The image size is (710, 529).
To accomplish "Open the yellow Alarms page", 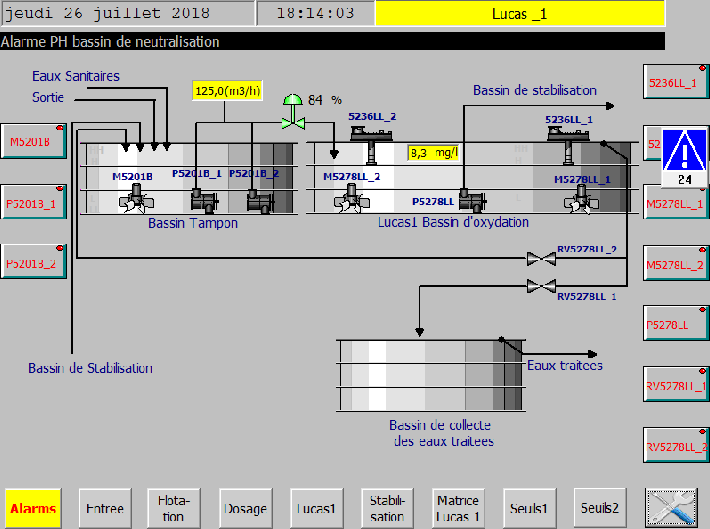I will 32,508.
